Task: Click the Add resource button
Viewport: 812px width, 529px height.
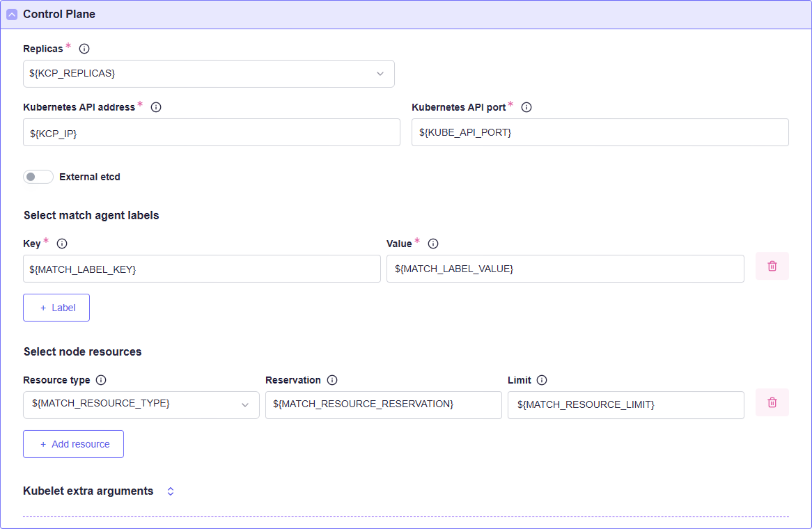Action: coord(73,444)
